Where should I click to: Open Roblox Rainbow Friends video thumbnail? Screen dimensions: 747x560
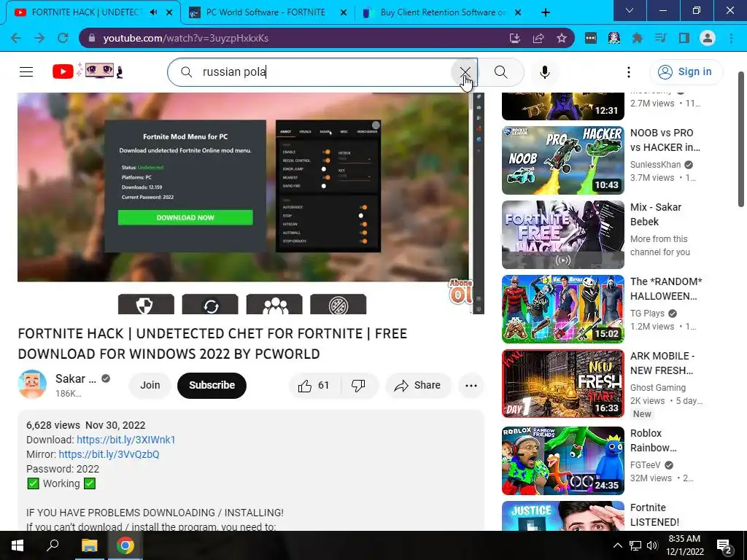[x=563, y=461]
